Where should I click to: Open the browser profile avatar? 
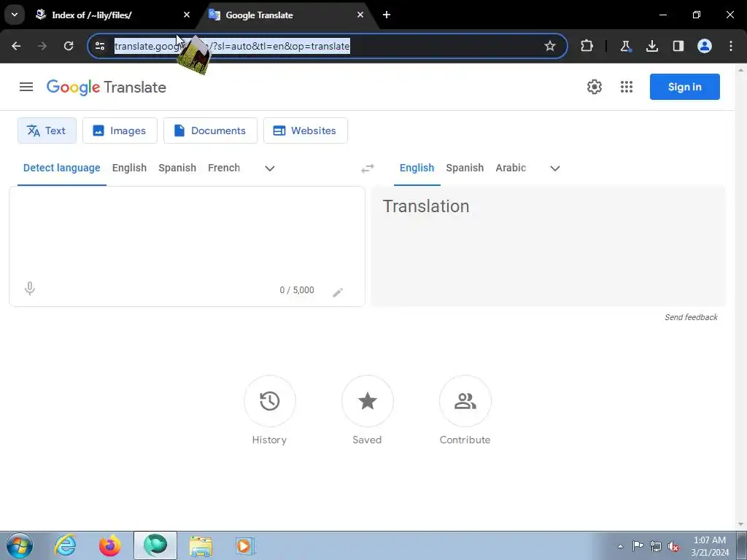pyautogui.click(x=704, y=46)
